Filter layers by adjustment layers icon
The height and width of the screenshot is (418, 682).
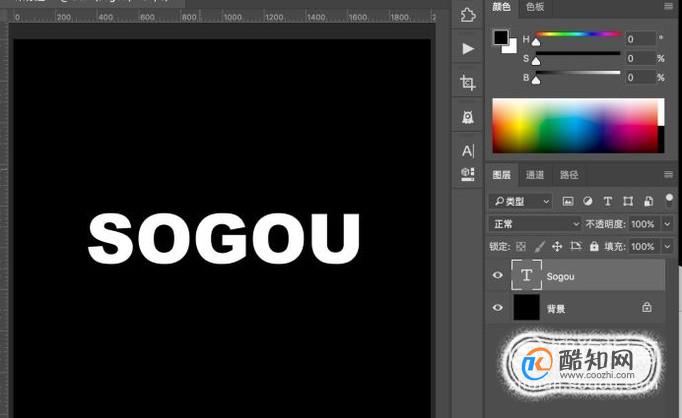(588, 201)
